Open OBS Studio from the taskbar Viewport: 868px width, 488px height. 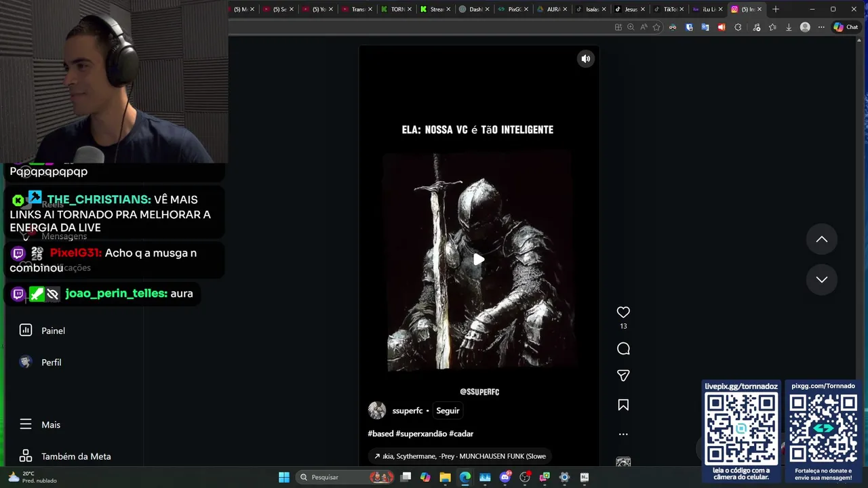coord(525,477)
